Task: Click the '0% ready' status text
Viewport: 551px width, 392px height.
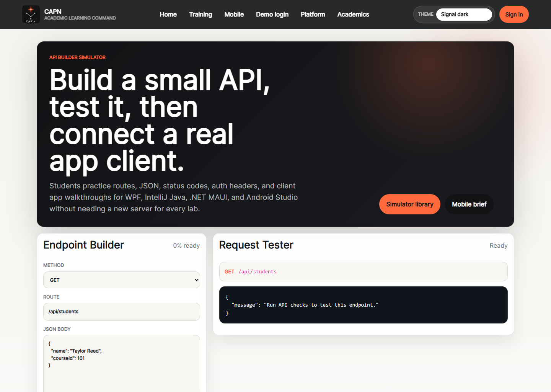Action: coord(186,245)
